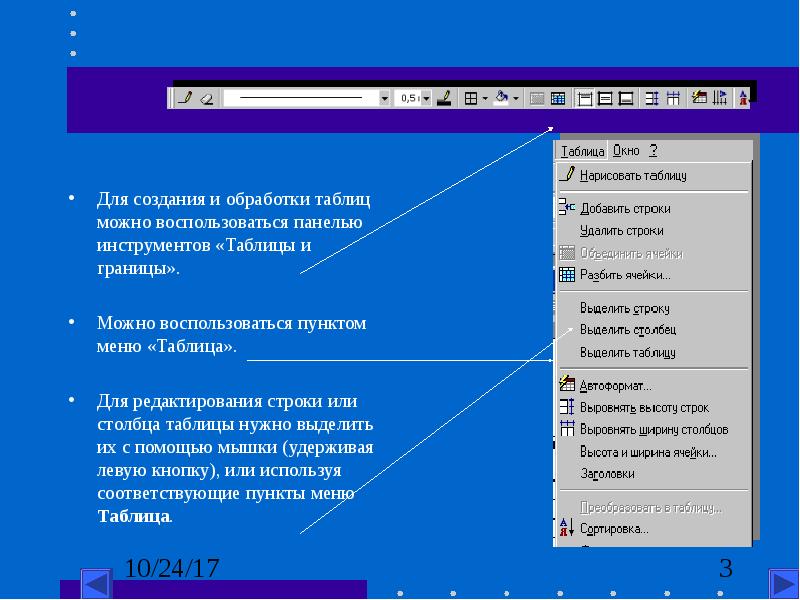Click the Table AutoFormat toolbar icon
Viewport: 800px width, 600px height.
point(699,97)
